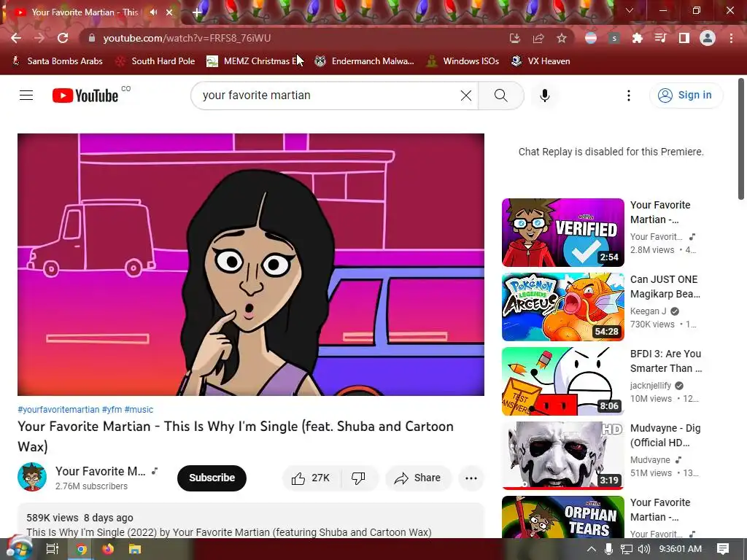The image size is (747, 560).
Task: Open more actions ellipsis under video
Action: 471,478
